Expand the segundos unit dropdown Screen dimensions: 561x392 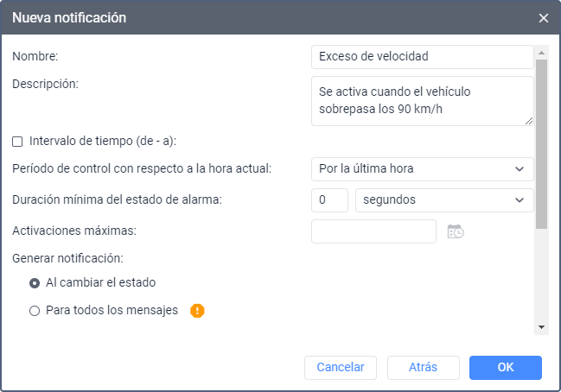coord(444,200)
